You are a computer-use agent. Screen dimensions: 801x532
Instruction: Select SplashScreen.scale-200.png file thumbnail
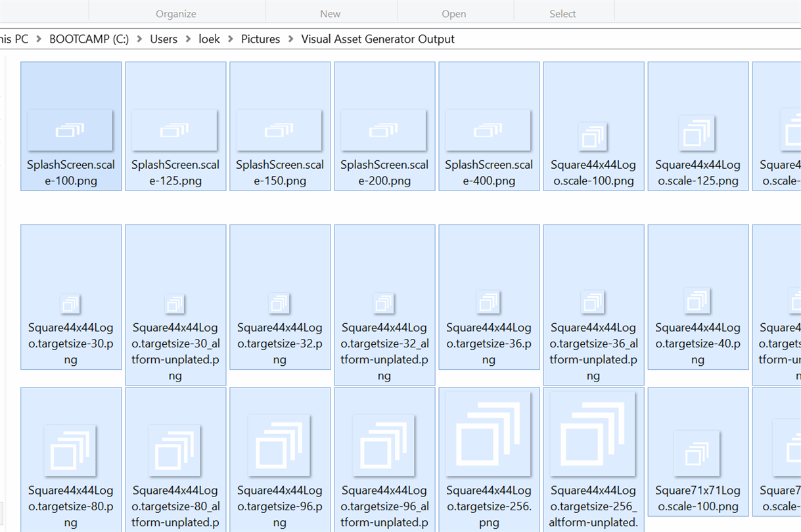coord(384,130)
